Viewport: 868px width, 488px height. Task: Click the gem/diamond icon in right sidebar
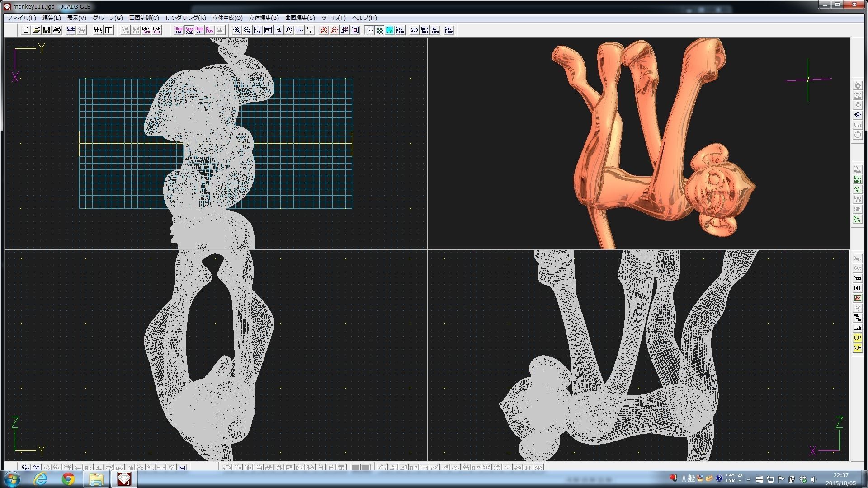(x=858, y=115)
